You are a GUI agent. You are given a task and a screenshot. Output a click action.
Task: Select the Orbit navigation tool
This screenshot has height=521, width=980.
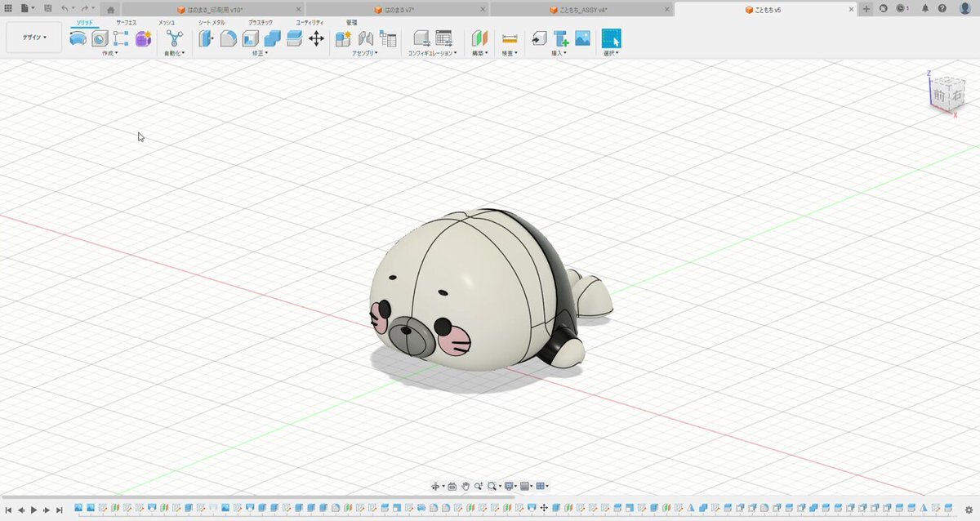pyautogui.click(x=436, y=486)
